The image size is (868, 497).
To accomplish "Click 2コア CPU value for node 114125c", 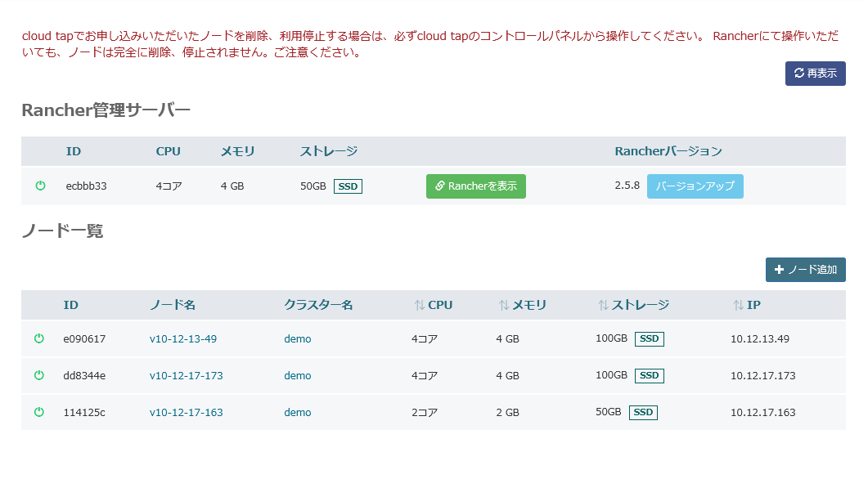I will pos(425,413).
